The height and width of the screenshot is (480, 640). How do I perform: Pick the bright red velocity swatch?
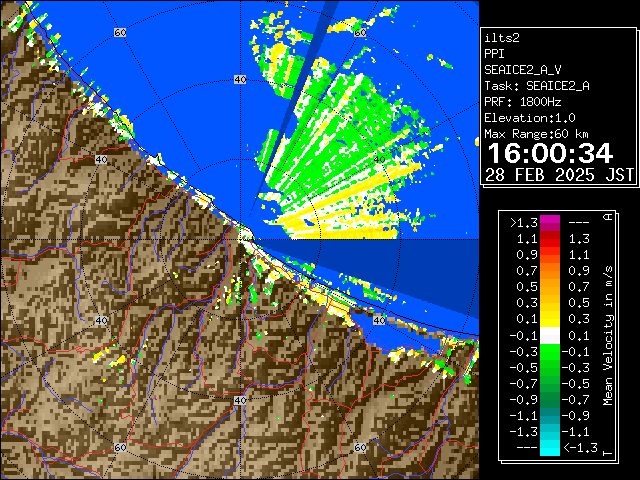550,243
